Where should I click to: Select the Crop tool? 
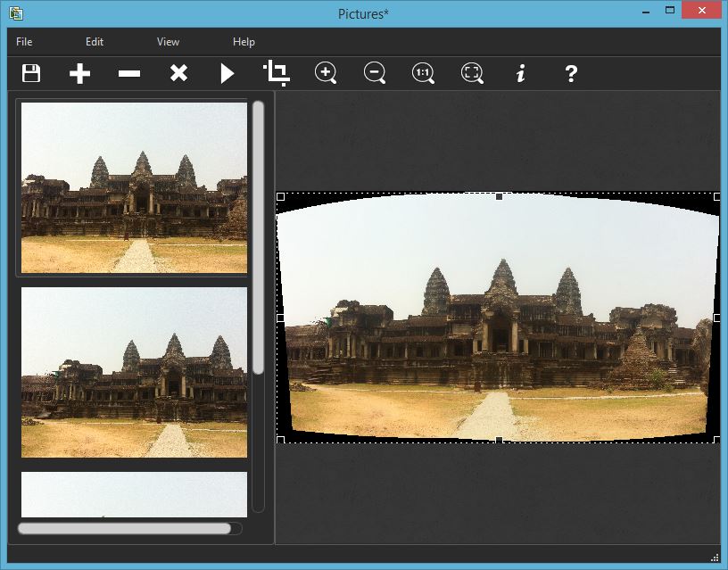[277, 73]
